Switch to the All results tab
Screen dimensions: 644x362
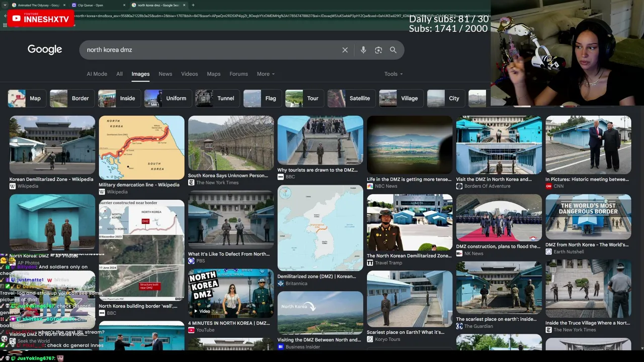tap(119, 74)
